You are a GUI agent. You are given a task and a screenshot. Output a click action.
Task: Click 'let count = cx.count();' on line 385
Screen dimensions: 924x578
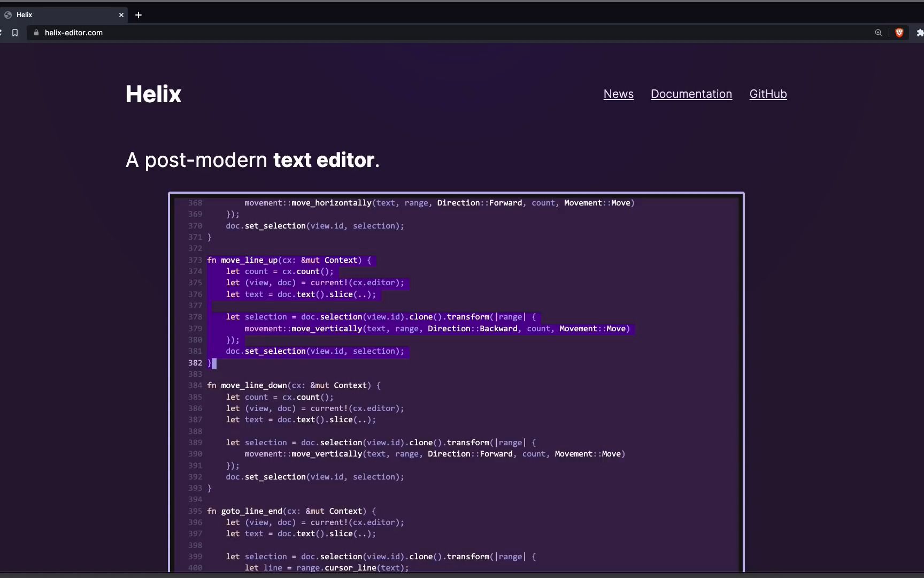tap(280, 397)
